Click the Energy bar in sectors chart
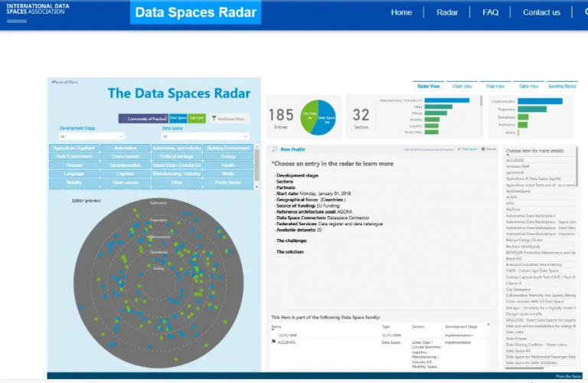Screen dimensions: 588x383 click(436, 113)
